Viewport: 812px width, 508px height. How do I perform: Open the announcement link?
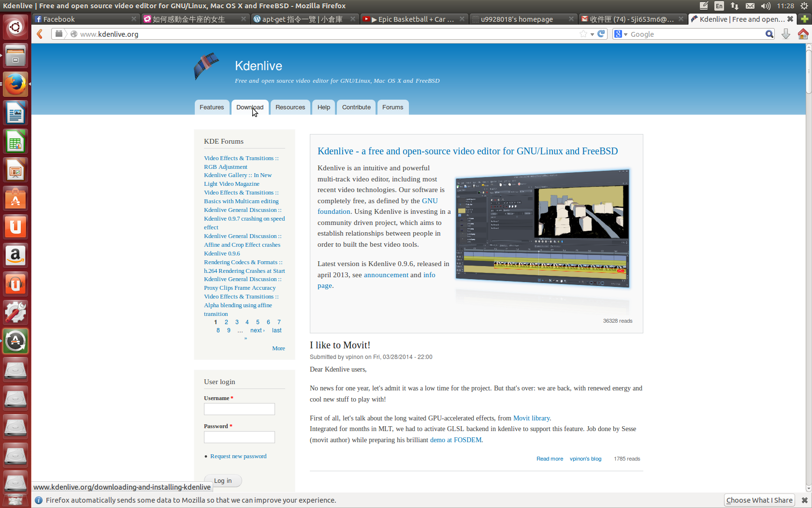coord(386,275)
